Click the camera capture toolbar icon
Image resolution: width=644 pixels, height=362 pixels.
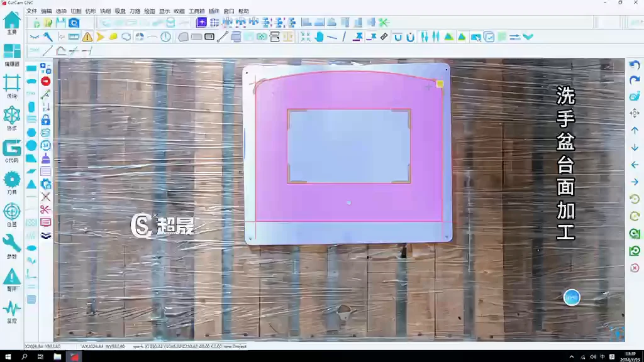coord(74,23)
